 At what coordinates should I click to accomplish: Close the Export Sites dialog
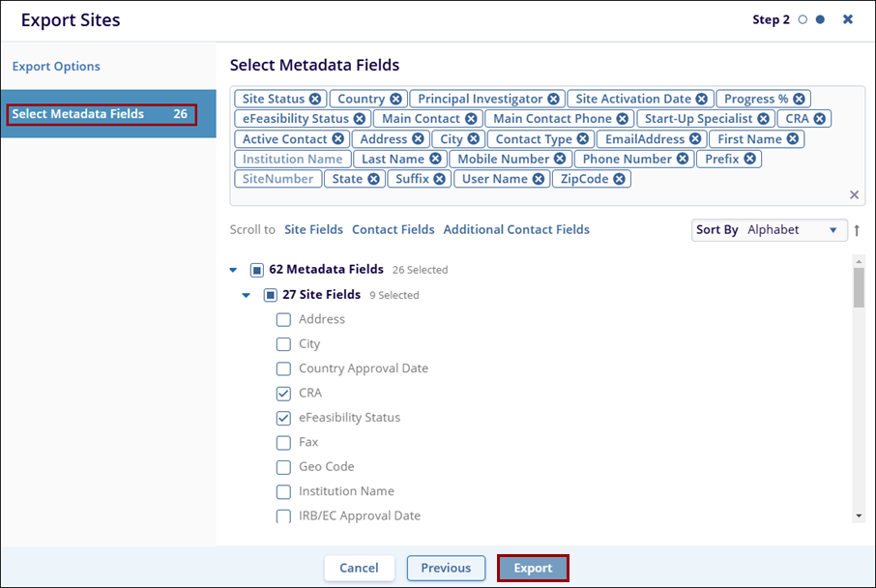point(848,19)
